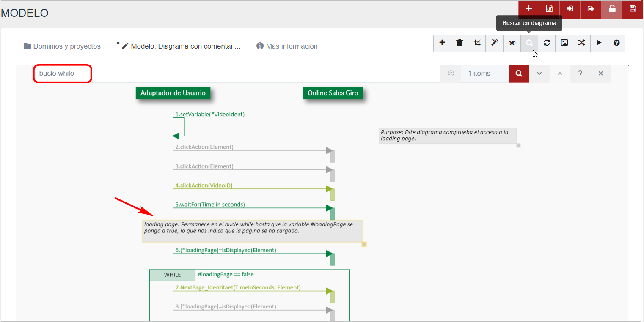Click the magic wand icon

click(494, 43)
